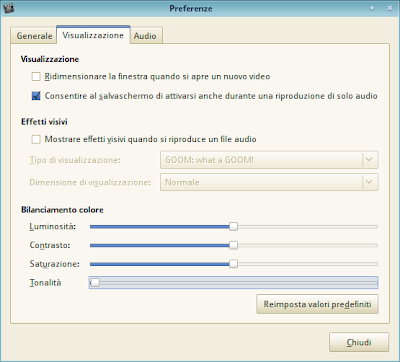Close the Preferenze window with X icon
Screen dimensions: 400x362
pyautogui.click(x=390, y=8)
